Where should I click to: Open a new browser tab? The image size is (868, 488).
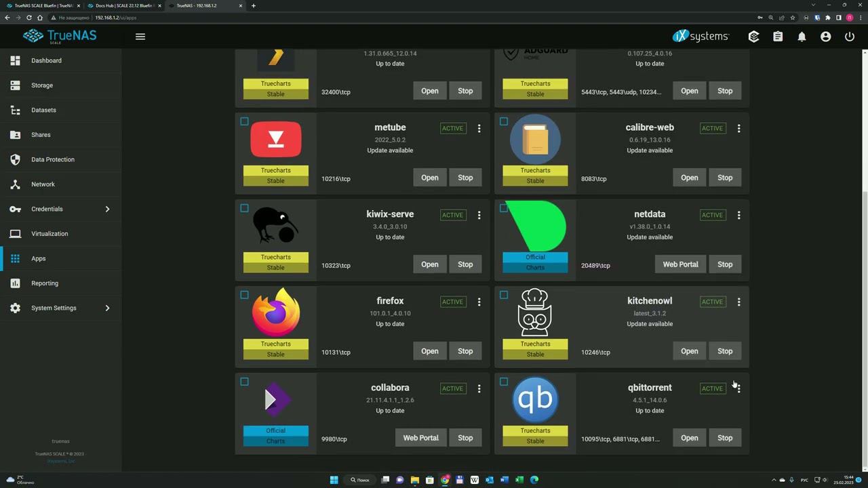point(254,5)
